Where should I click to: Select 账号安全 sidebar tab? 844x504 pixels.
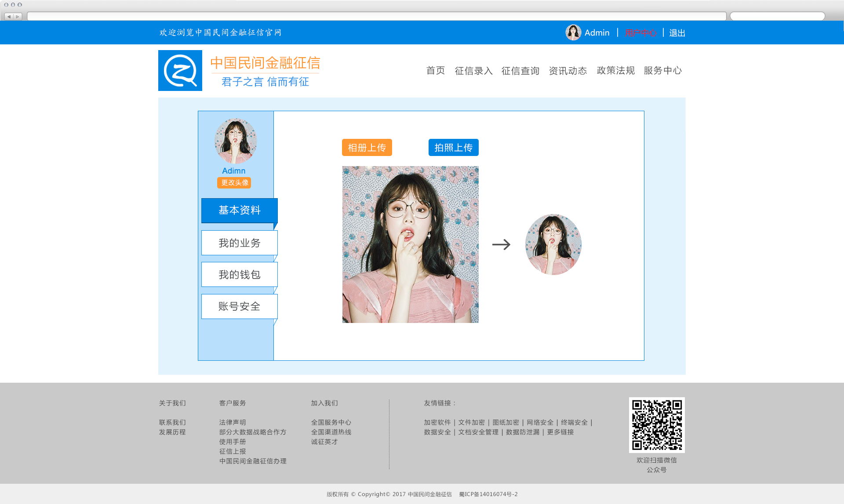point(240,306)
